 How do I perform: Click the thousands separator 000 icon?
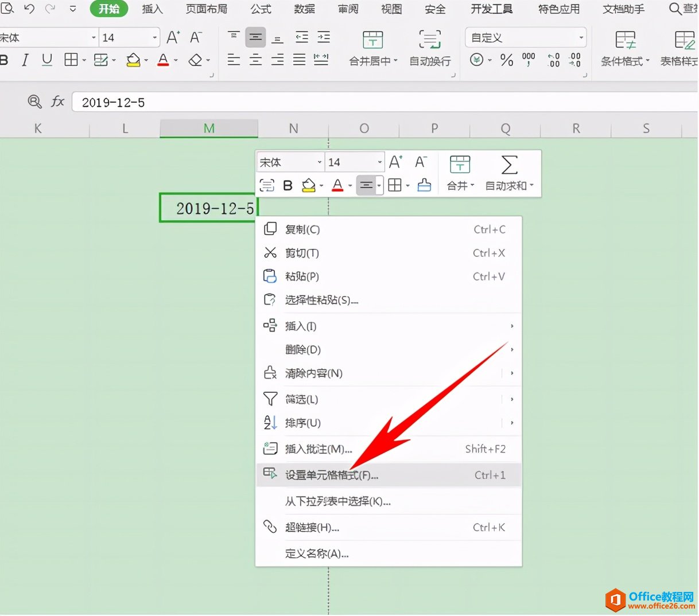[529, 60]
